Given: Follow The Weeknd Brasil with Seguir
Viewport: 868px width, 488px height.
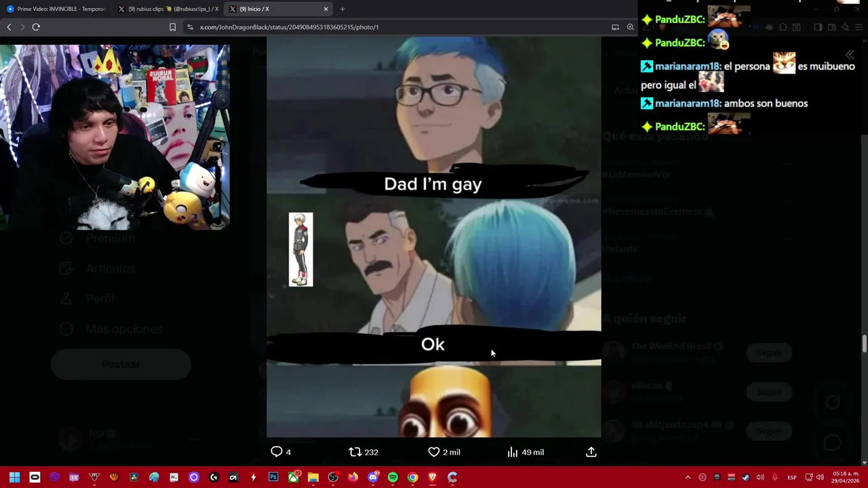Looking at the screenshot, I should click(x=769, y=352).
